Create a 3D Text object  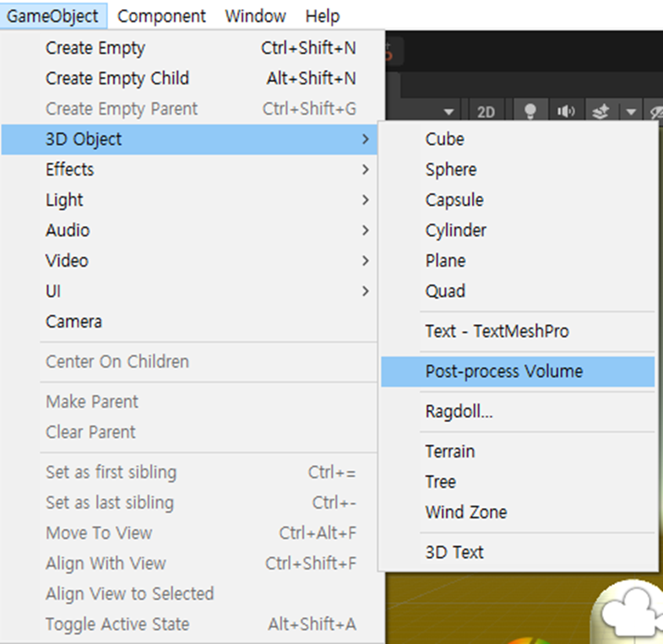pyautogui.click(x=518, y=553)
